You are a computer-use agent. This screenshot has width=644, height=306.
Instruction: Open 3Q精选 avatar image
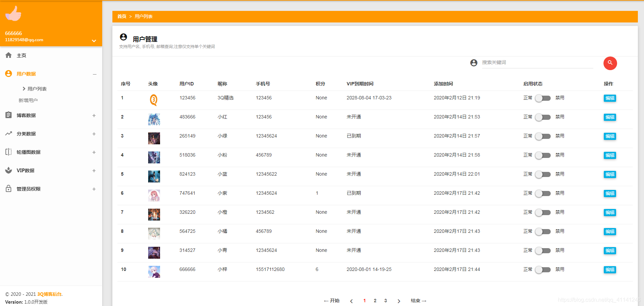154,100
